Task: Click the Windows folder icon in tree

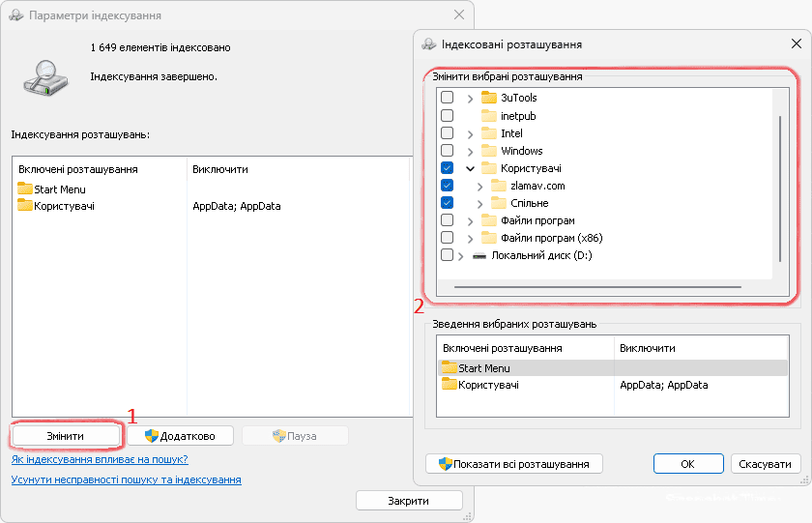Action: point(488,151)
